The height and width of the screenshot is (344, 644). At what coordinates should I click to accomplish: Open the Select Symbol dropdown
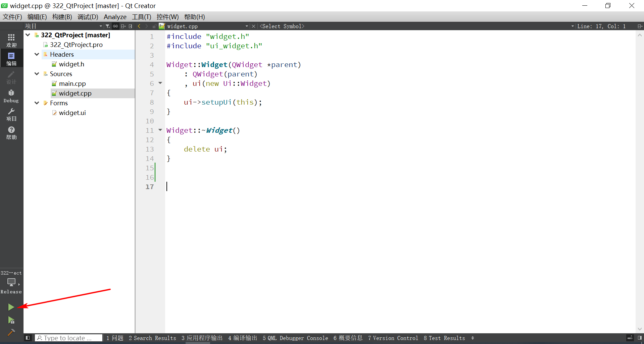tap(573, 26)
